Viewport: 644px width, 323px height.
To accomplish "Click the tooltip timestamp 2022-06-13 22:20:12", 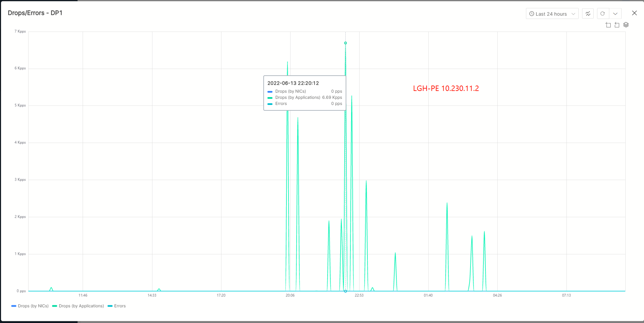I will [293, 83].
